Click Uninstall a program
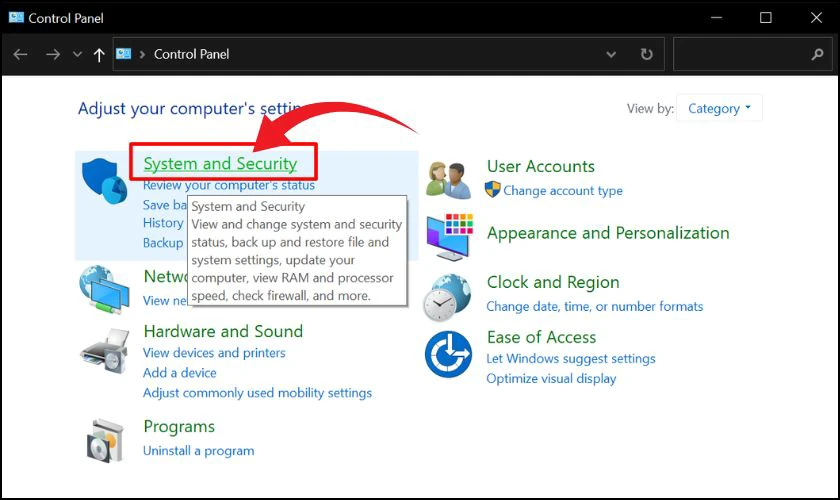 tap(198, 451)
